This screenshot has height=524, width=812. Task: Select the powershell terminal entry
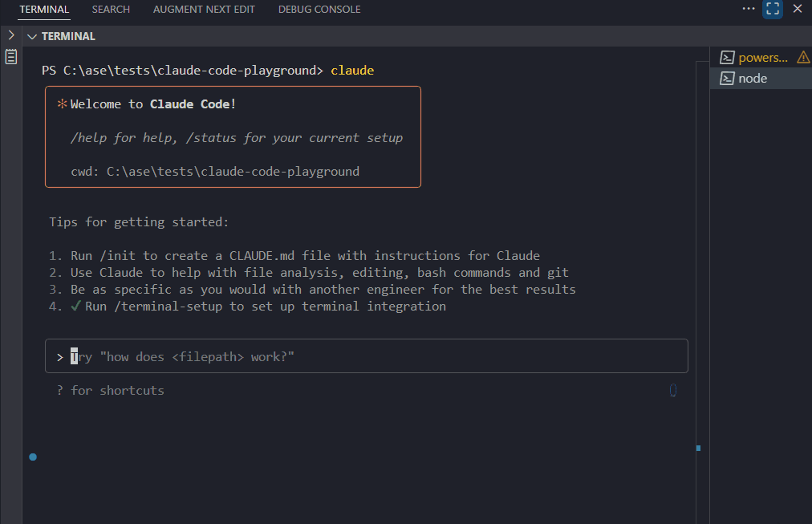[x=762, y=58]
